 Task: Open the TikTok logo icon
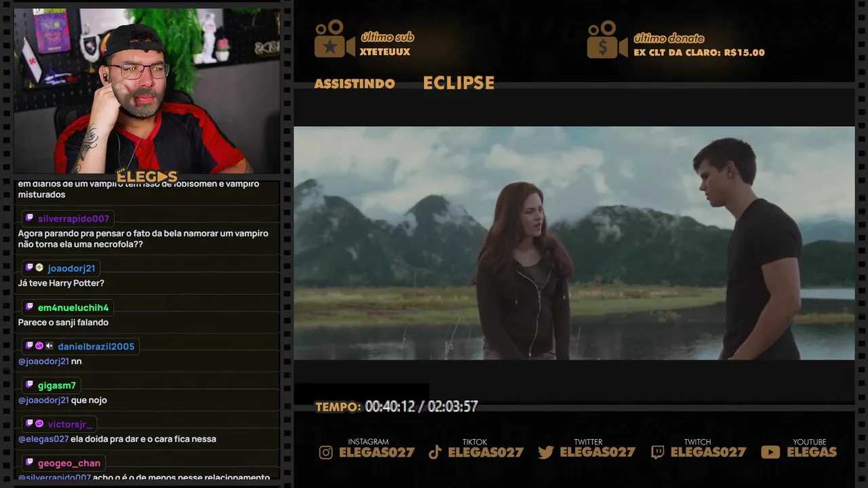(x=435, y=452)
